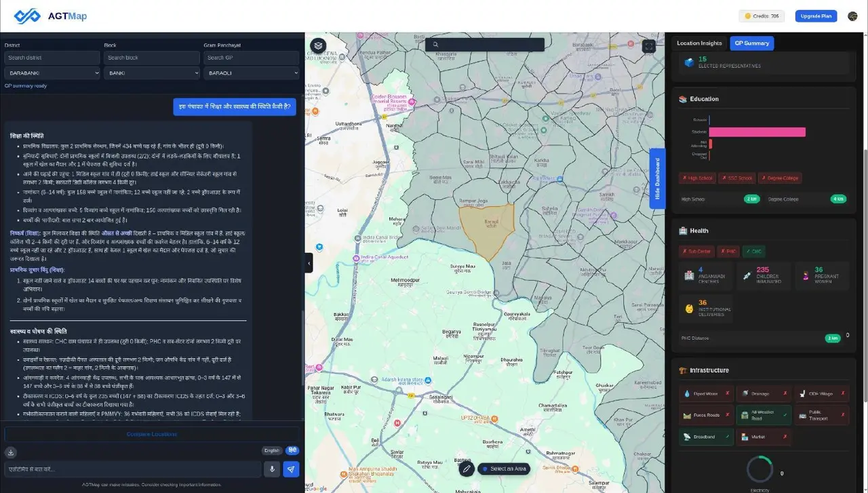Click the Sub Center unavailable tag
The image size is (868, 493).
pos(696,252)
